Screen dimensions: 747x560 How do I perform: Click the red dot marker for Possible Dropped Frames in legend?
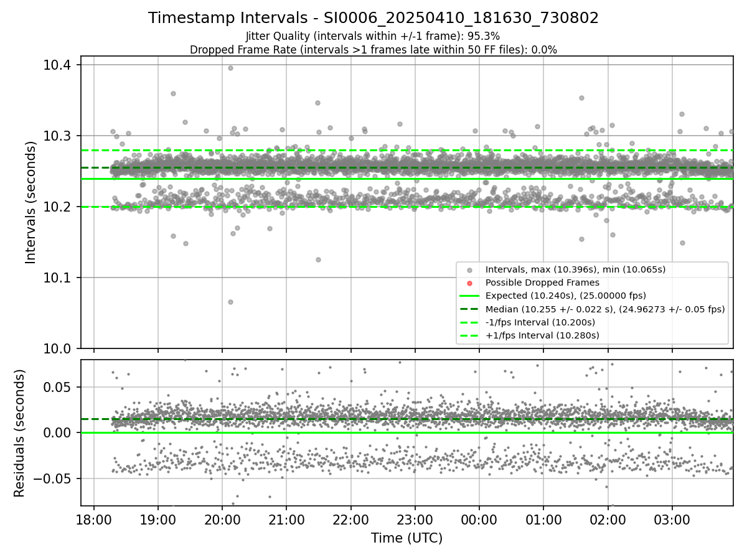pos(469,283)
